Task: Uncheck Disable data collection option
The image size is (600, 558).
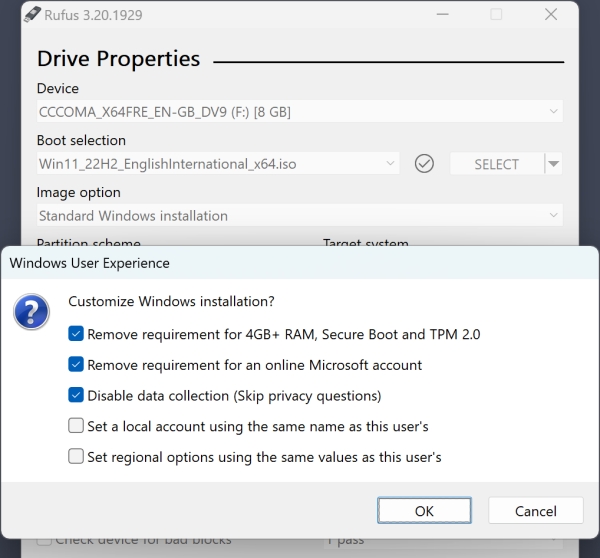Action: tap(76, 395)
